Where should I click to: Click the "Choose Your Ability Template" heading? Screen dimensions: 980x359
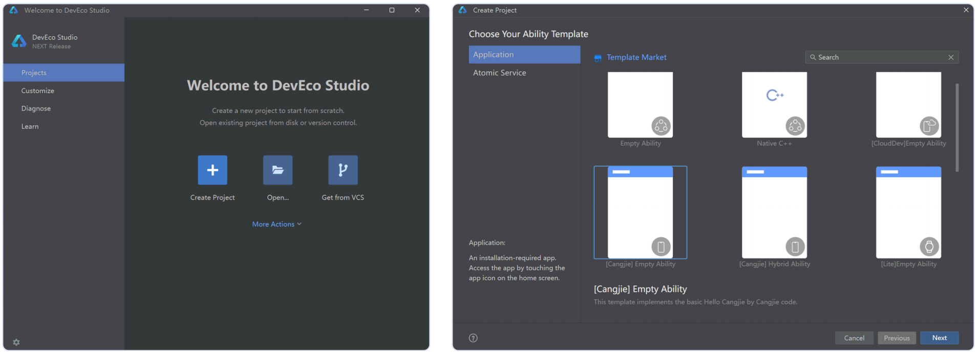click(x=528, y=34)
